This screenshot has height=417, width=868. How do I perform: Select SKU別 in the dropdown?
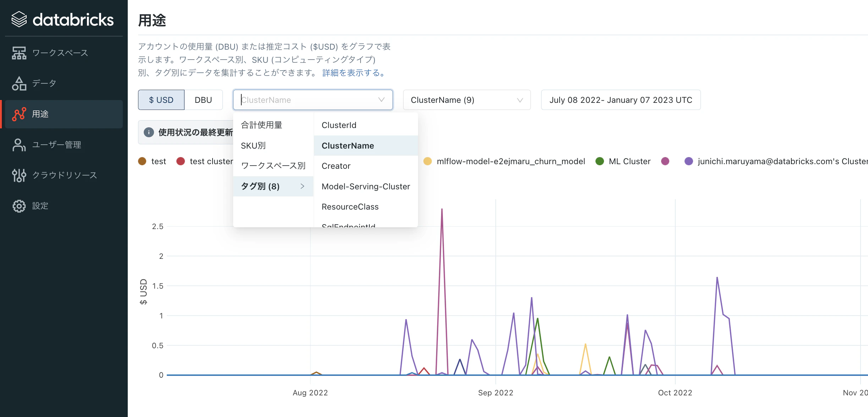point(273,146)
